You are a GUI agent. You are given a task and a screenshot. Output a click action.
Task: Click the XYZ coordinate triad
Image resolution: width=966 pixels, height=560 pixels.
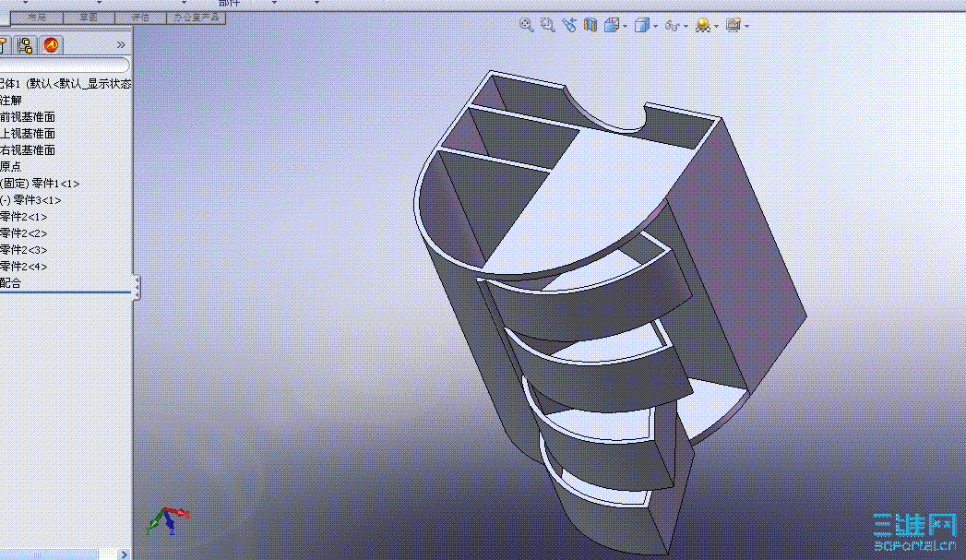point(168,520)
